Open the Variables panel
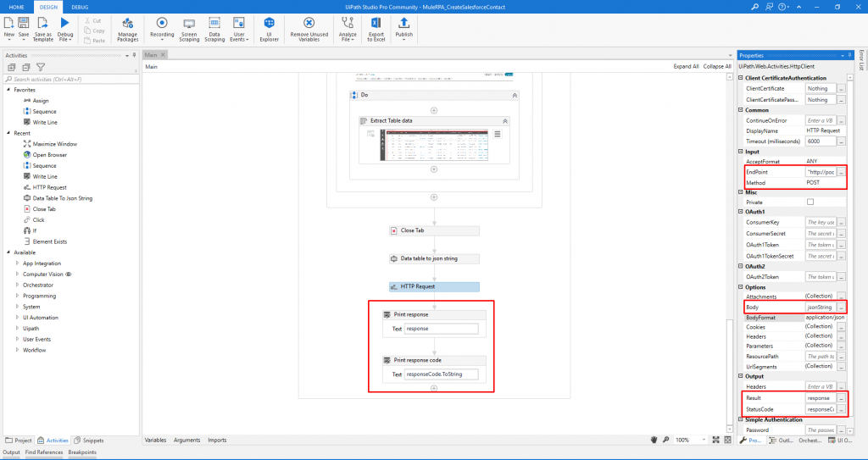 [156, 440]
